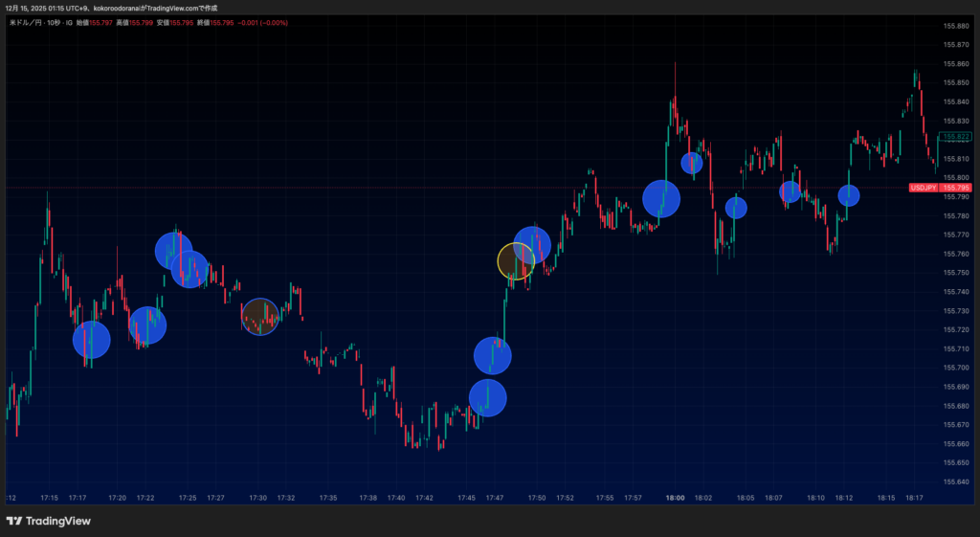
Task: Select the bold 18:00 time axis label
Action: click(x=674, y=498)
